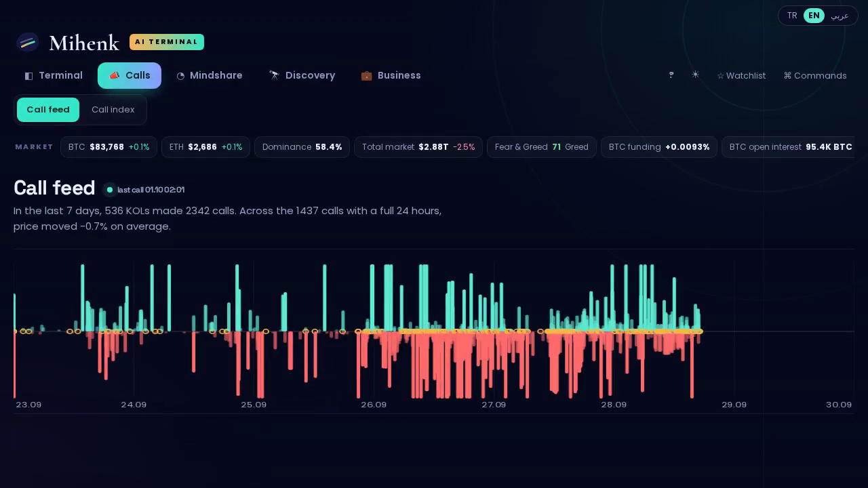This screenshot has height=488, width=868.
Task: Click the BTC funding +0.0093% chip
Action: tap(659, 147)
